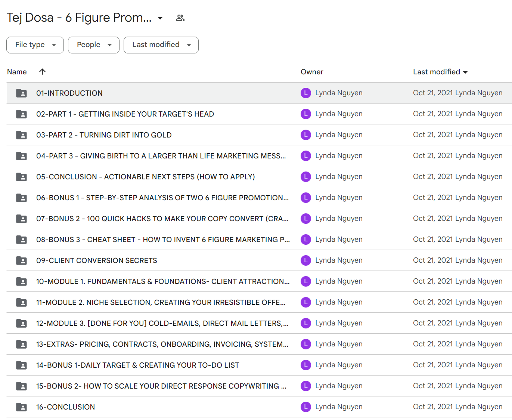The width and height of the screenshot is (512, 420).
Task: Open the People filter dropdown
Action: pos(94,45)
